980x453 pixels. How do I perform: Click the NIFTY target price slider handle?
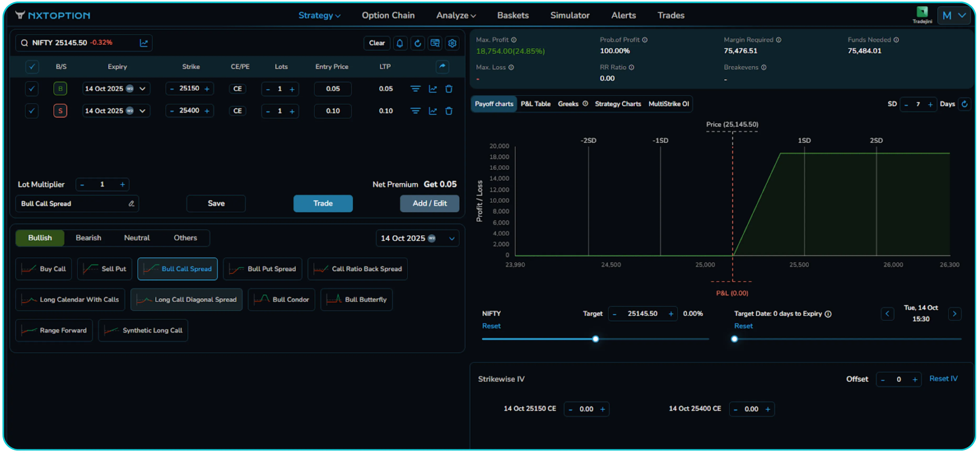(x=595, y=339)
